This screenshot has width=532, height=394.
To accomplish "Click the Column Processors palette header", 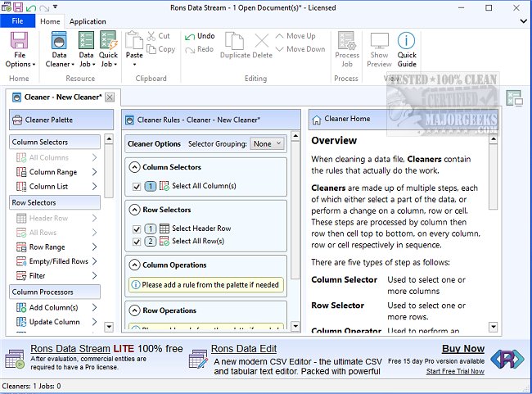I will click(x=55, y=292).
